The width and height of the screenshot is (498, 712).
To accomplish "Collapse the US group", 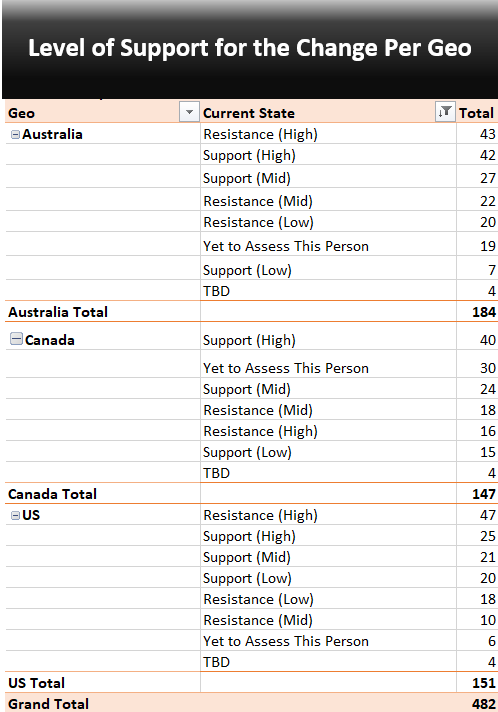I will point(15,515).
